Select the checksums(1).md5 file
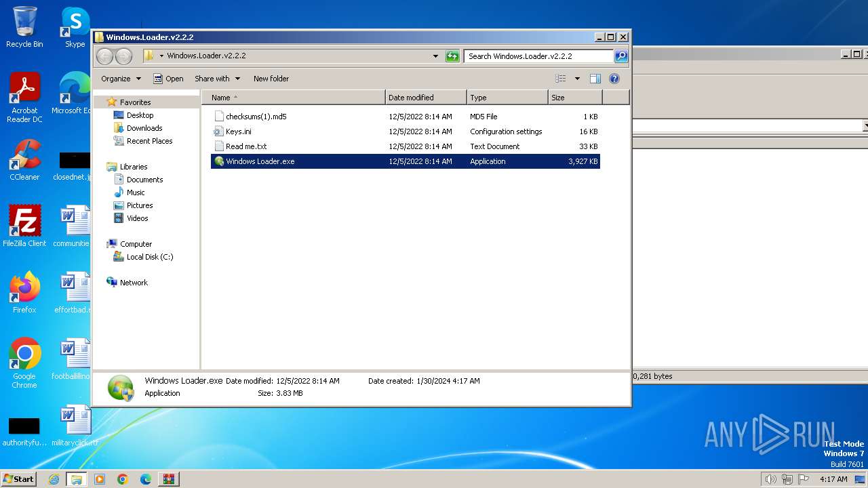This screenshot has width=868, height=488. [x=406, y=117]
